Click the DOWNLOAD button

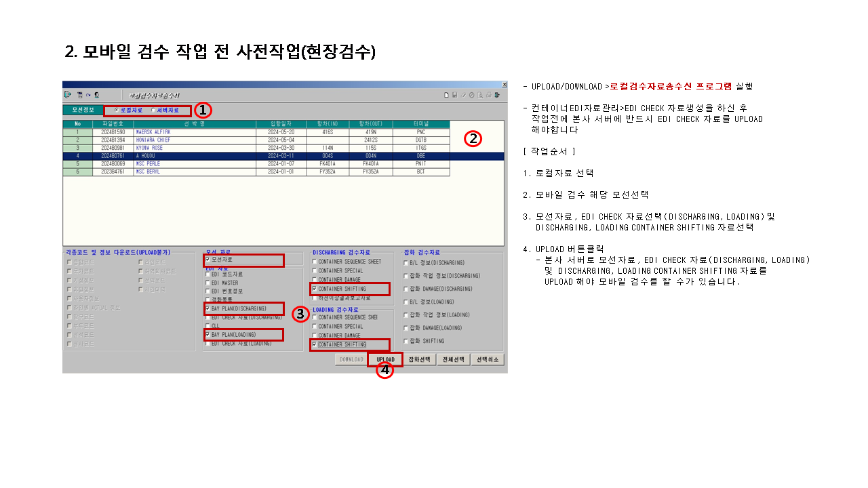pyautogui.click(x=352, y=359)
